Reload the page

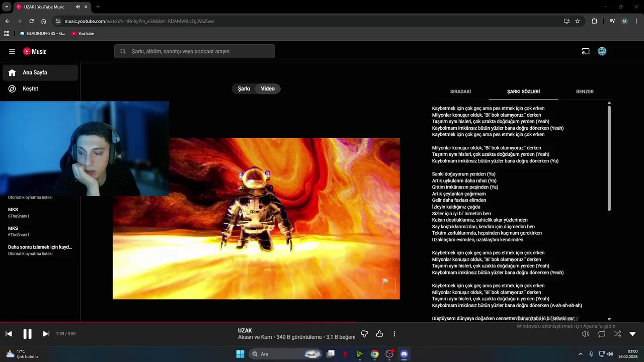(31, 21)
